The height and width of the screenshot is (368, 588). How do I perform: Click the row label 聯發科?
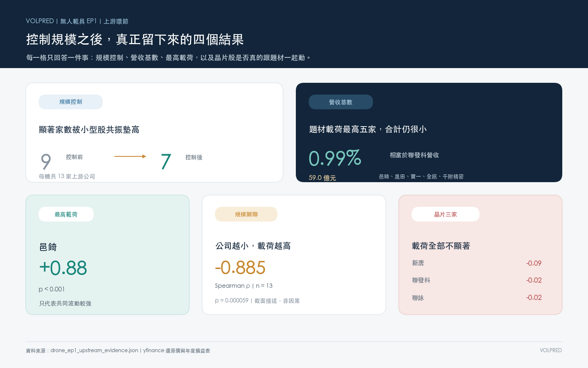421,280
